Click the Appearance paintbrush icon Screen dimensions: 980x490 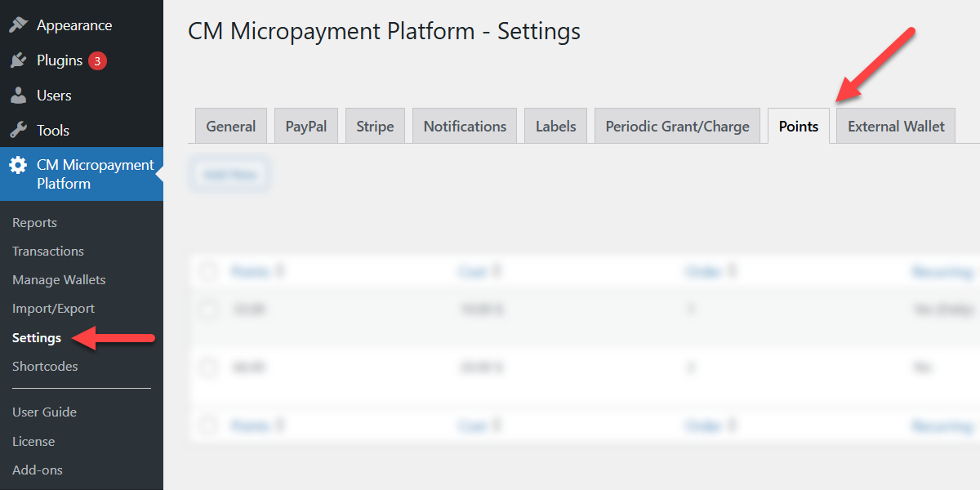point(18,25)
